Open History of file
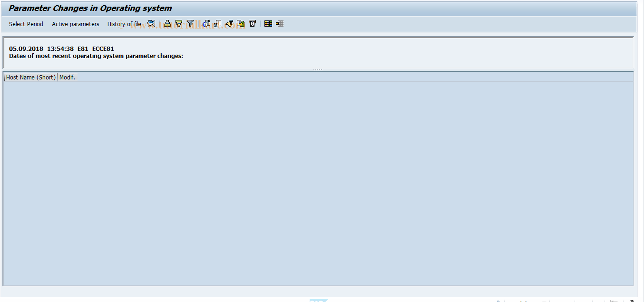 [123, 24]
